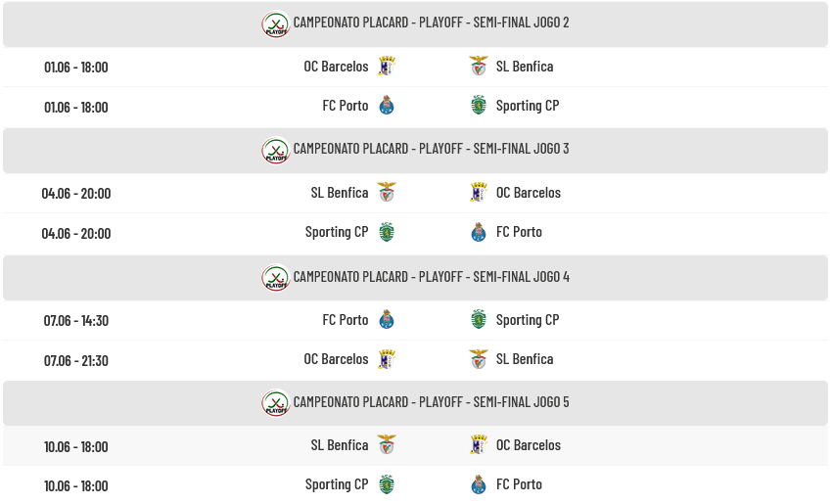Open the 04.06 - 20:00 Benfica match row
Viewport: 832px width, 504px height.
coord(415,193)
